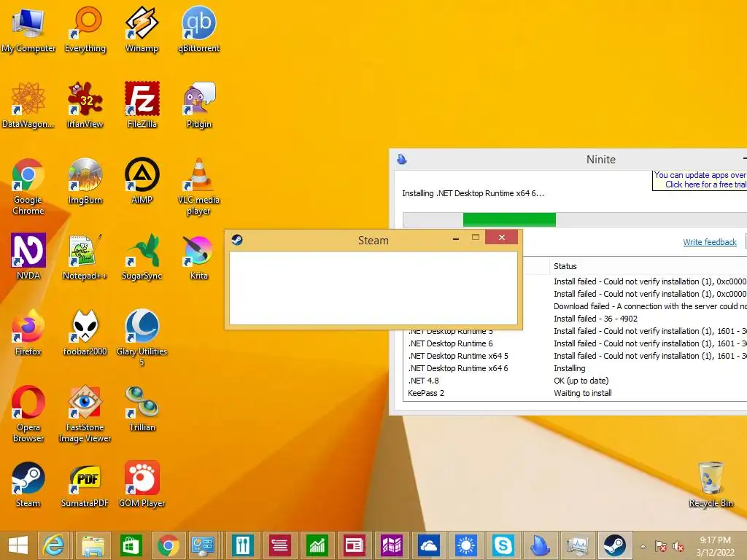Open the News app on the taskbar

(x=355, y=545)
